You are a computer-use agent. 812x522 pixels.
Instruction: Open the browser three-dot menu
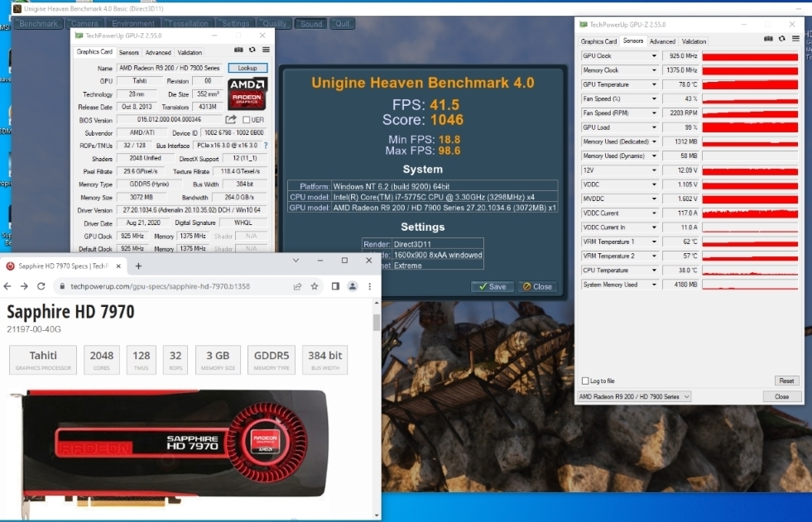pyautogui.click(x=370, y=286)
